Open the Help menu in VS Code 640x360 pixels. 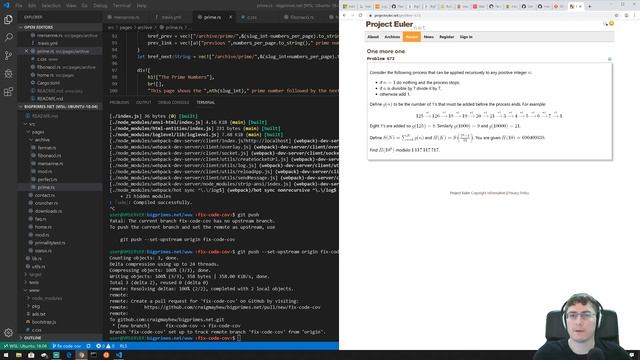tap(141, 6)
